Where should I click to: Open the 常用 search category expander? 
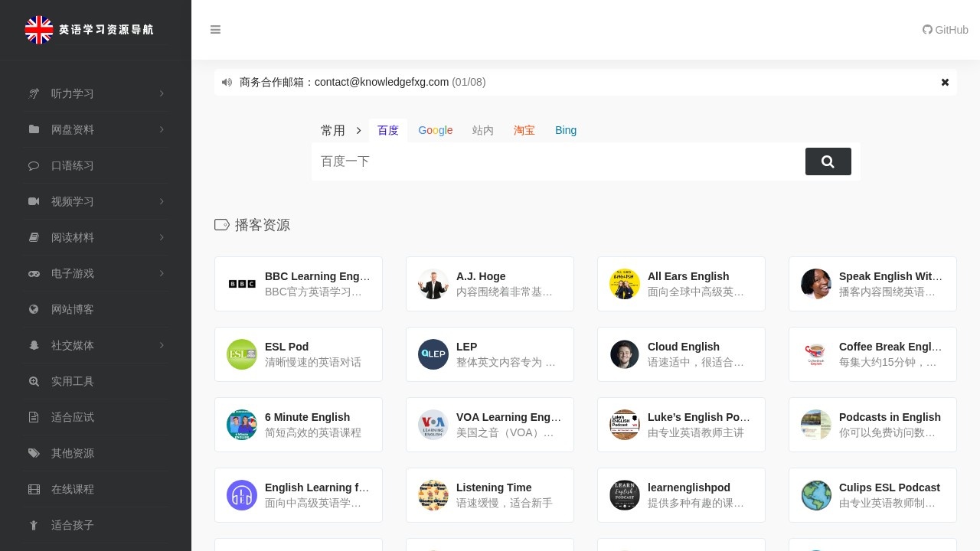pyautogui.click(x=341, y=131)
